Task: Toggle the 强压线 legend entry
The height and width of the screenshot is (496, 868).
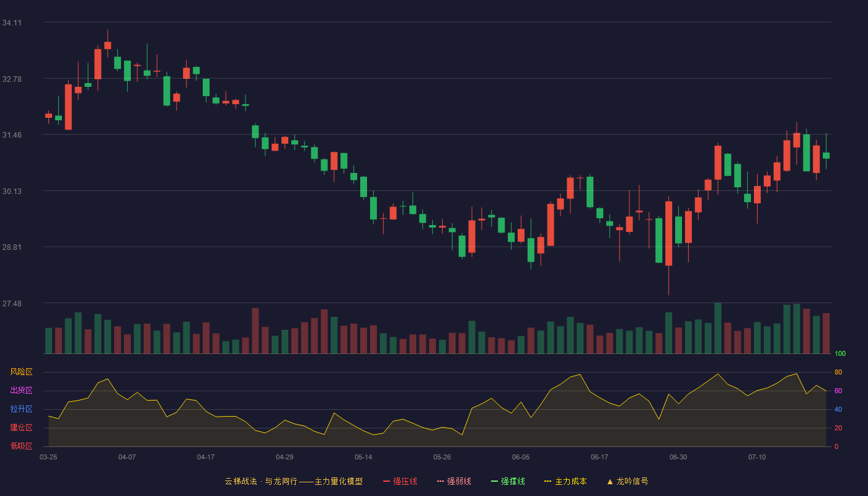Action: [x=400, y=481]
